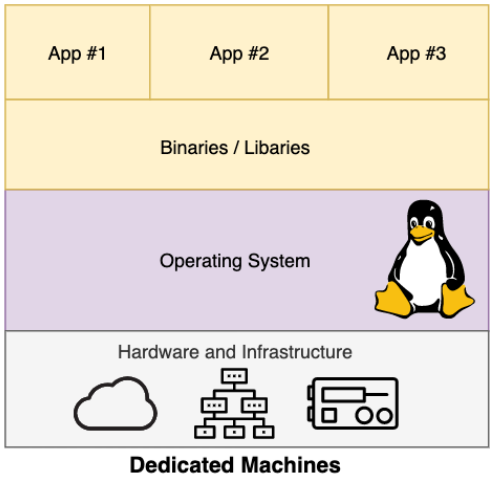Click the Binaries / Libaries label

[235, 148]
